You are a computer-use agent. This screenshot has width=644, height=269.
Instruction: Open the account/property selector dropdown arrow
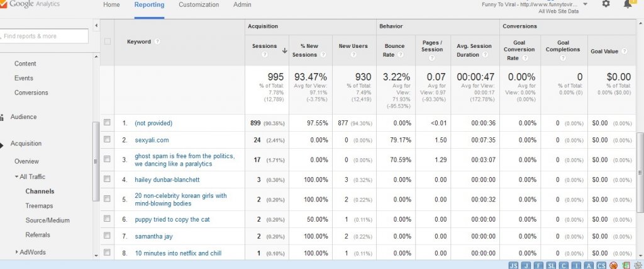click(x=585, y=4)
